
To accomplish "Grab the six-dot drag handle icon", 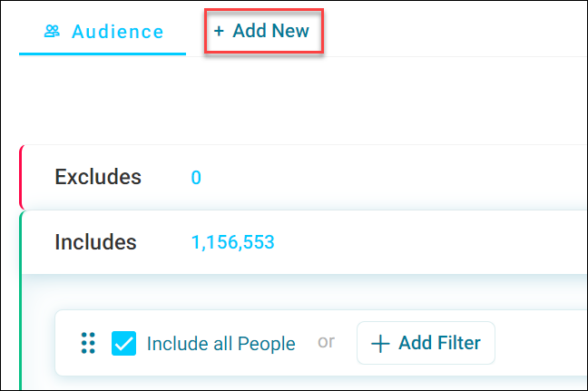I will click(88, 343).
